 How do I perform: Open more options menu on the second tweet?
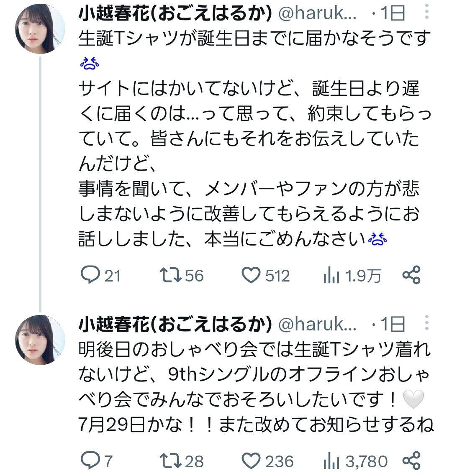(x=427, y=323)
